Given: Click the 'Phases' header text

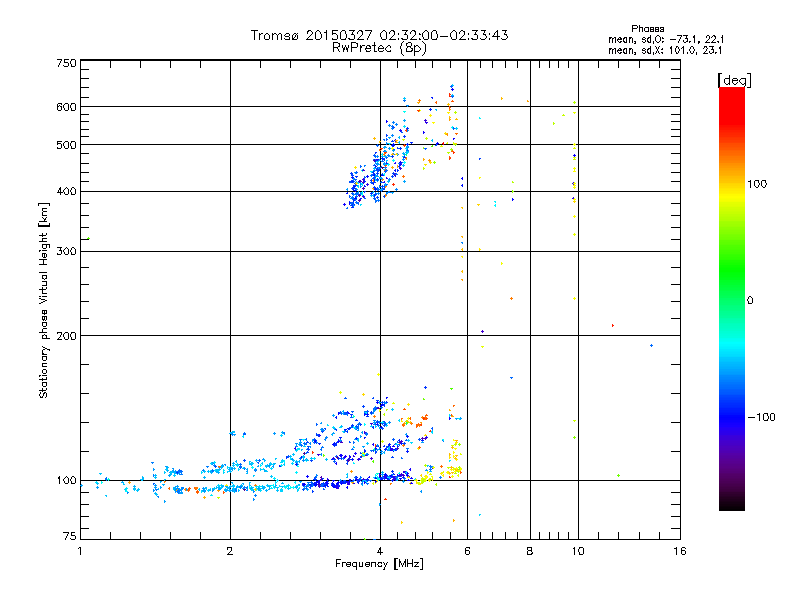Looking at the screenshot, I should point(647,29).
